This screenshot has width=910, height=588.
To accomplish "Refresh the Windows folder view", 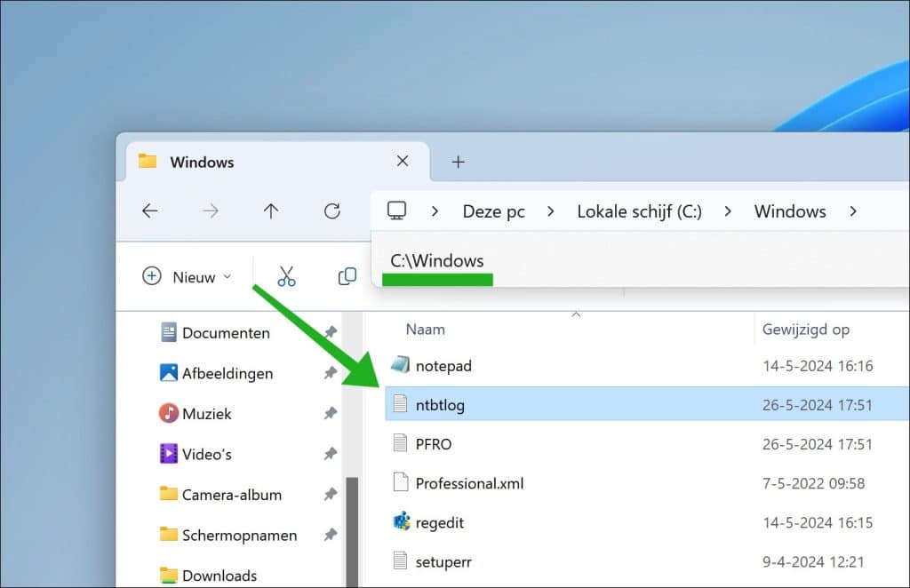I will tap(332, 211).
